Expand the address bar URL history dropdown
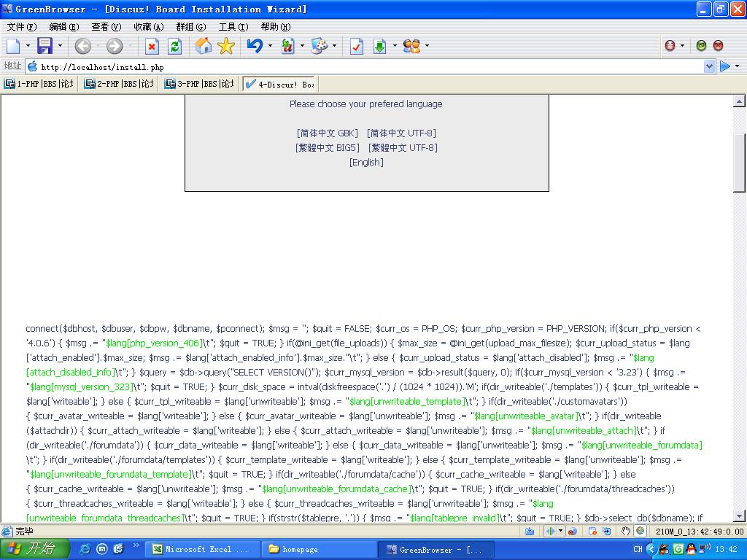 point(709,66)
